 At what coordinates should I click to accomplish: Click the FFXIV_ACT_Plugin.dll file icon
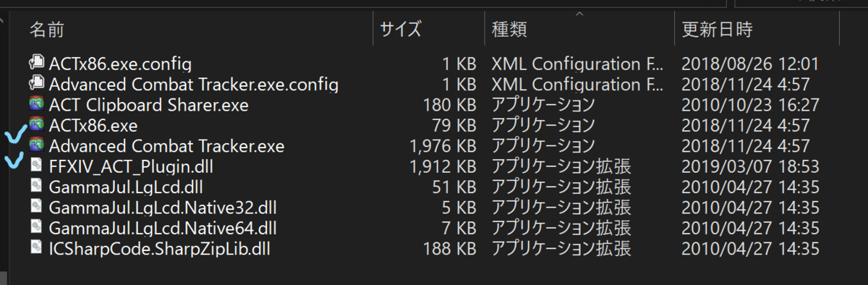point(37,166)
